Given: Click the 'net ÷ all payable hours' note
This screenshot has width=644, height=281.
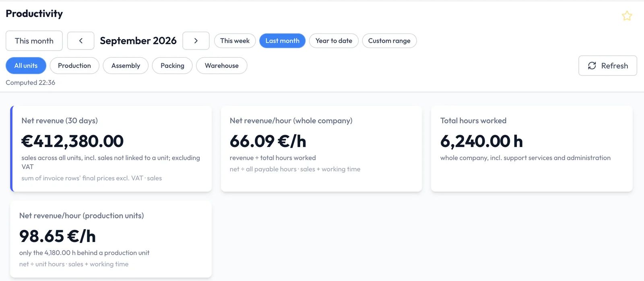Looking at the screenshot, I should pyautogui.click(x=295, y=169).
